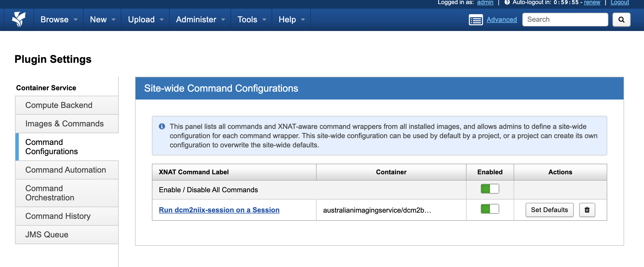
Task: Click the Enabled column header
Action: point(490,172)
